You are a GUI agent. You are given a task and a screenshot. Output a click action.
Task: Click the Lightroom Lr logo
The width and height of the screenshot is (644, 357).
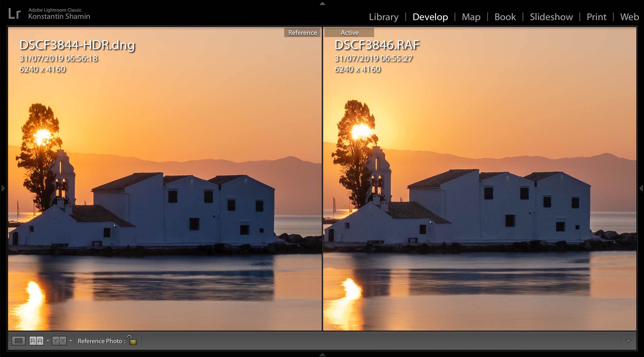coord(14,14)
